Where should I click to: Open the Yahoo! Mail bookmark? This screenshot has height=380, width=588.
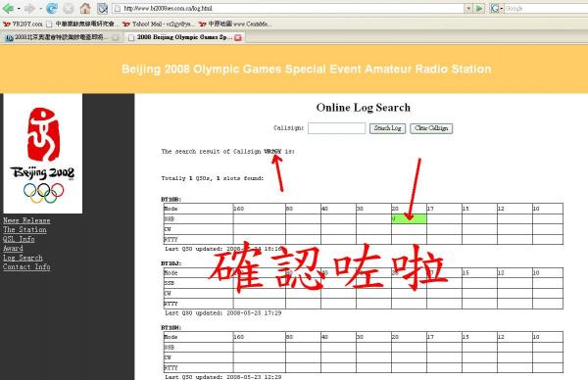pos(158,24)
